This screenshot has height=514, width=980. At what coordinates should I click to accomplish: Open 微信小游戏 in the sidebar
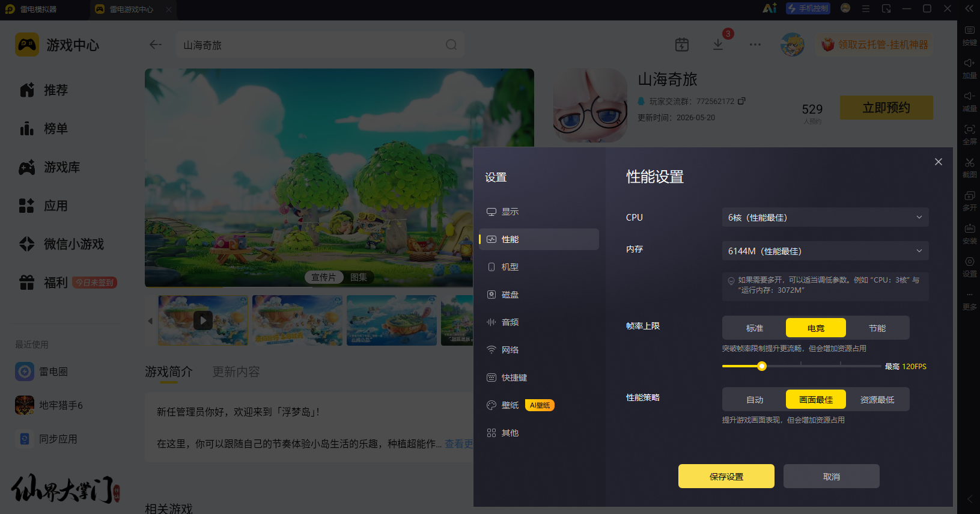click(x=61, y=244)
